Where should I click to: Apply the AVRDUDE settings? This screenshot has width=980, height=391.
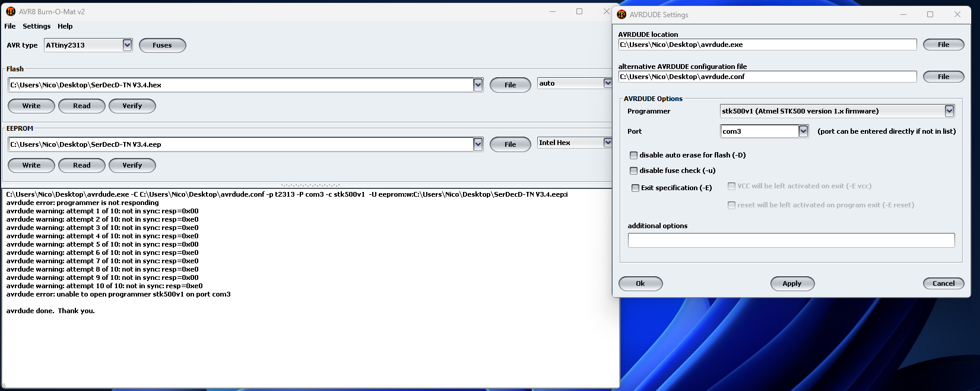pyautogui.click(x=792, y=283)
